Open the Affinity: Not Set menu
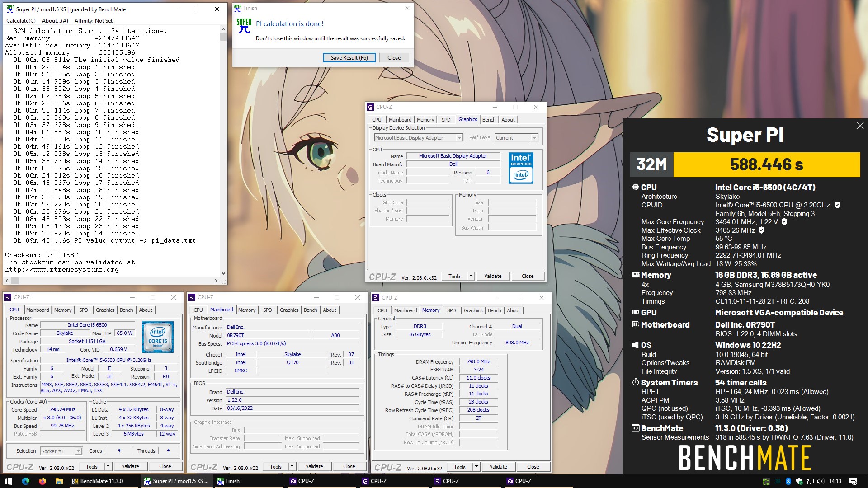 94,20
